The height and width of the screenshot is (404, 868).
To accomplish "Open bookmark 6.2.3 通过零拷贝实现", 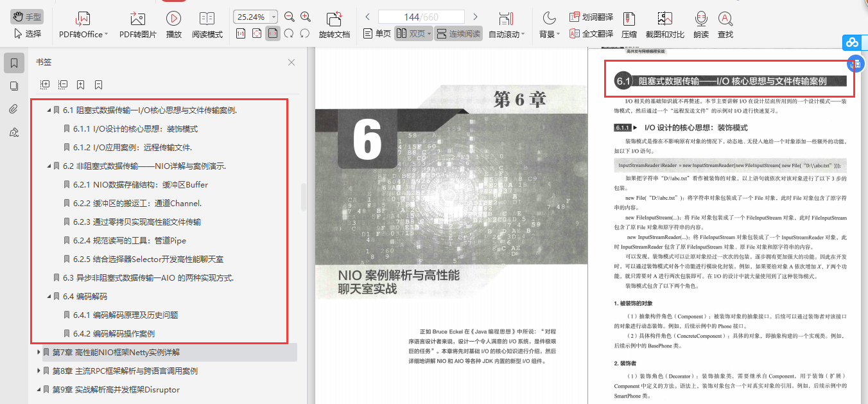I will click(137, 222).
